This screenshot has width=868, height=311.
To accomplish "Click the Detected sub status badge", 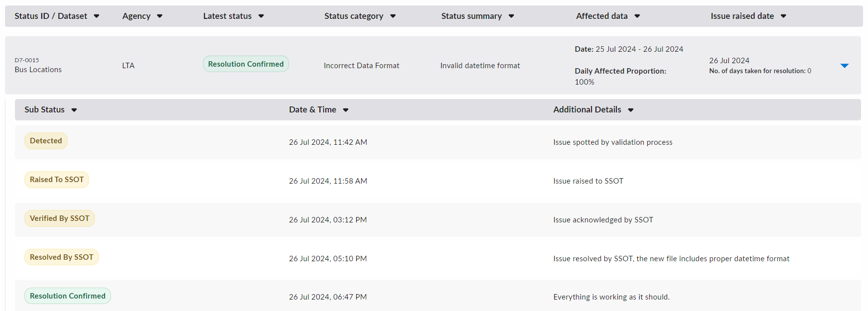I will tap(46, 141).
